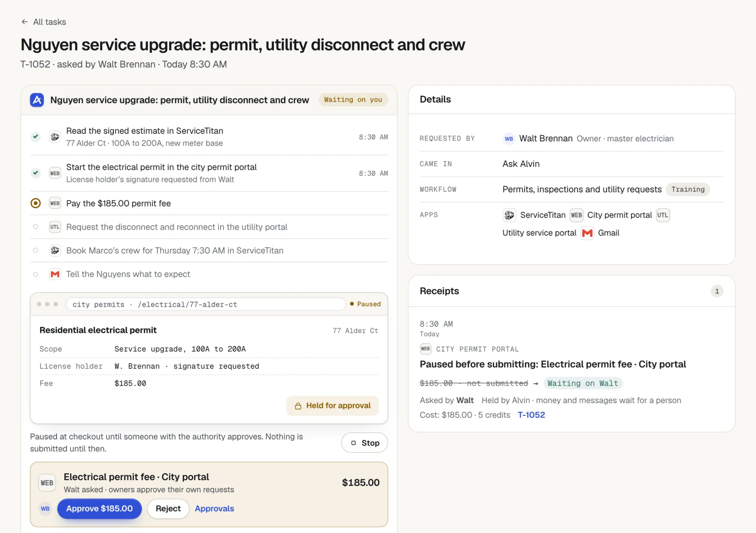Click Gmail icon in the Apps details row
The height and width of the screenshot is (533, 756).
click(587, 233)
